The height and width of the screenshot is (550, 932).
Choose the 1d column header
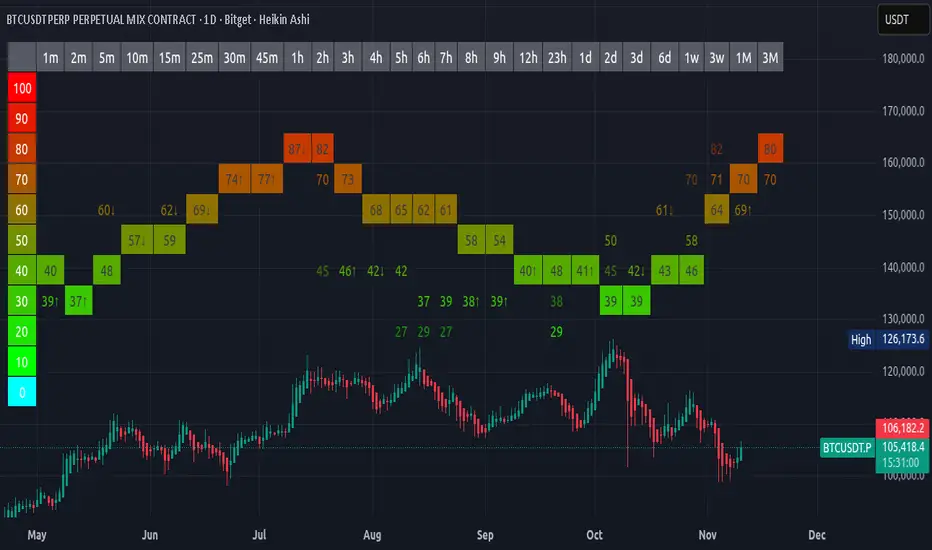click(x=585, y=58)
